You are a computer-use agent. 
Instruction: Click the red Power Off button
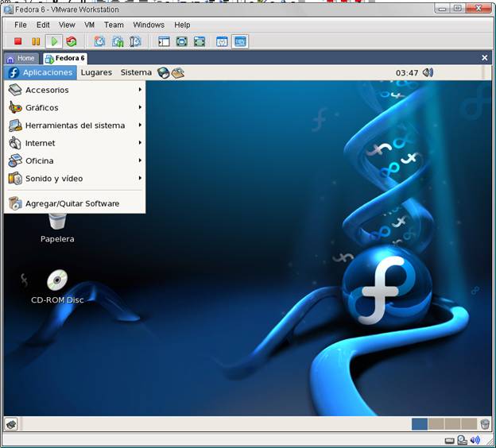[18, 41]
